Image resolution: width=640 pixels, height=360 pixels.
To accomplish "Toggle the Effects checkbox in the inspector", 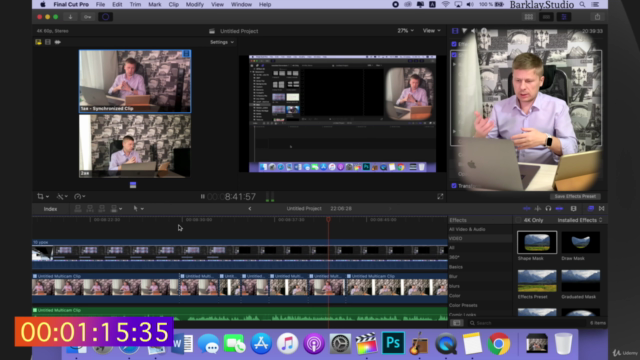I will [454, 44].
